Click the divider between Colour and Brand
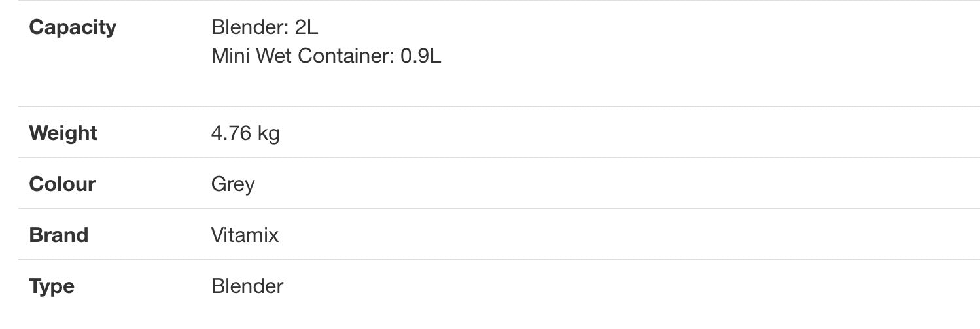Image resolution: width=980 pixels, height=329 pixels. [499, 209]
